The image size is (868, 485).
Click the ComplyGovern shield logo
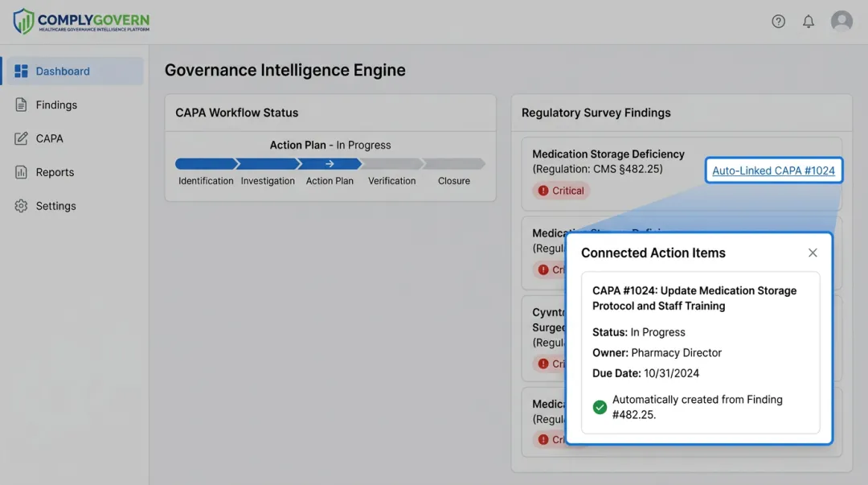24,22
